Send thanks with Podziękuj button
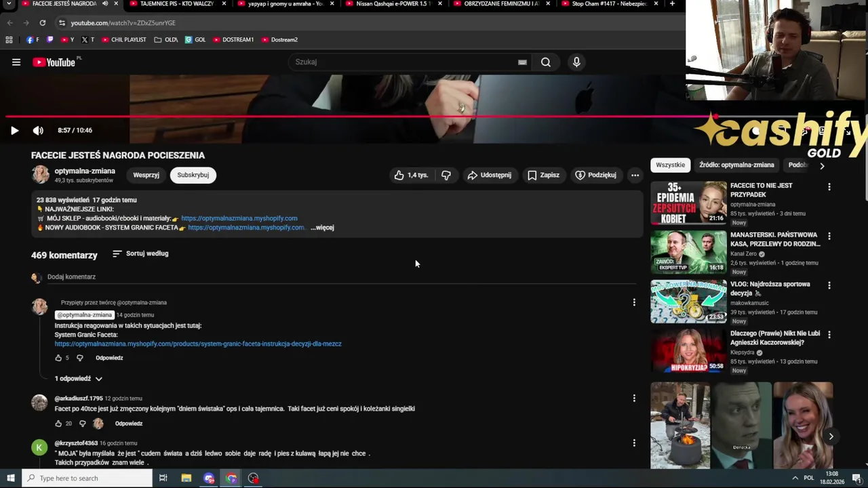Image resolution: width=868 pixels, height=488 pixels. [596, 175]
